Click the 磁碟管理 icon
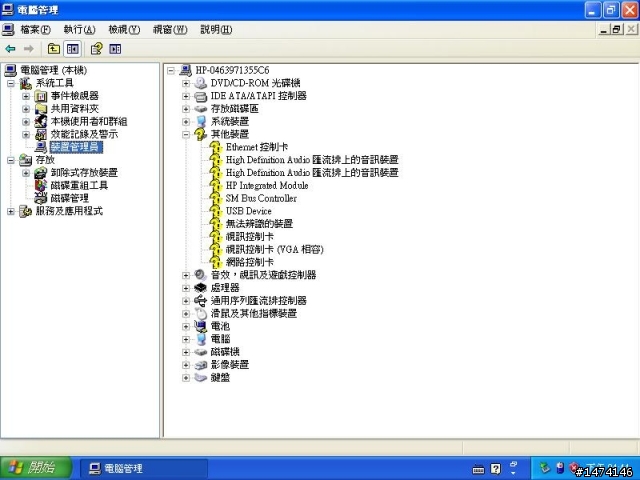This screenshot has width=640, height=480. [41, 198]
